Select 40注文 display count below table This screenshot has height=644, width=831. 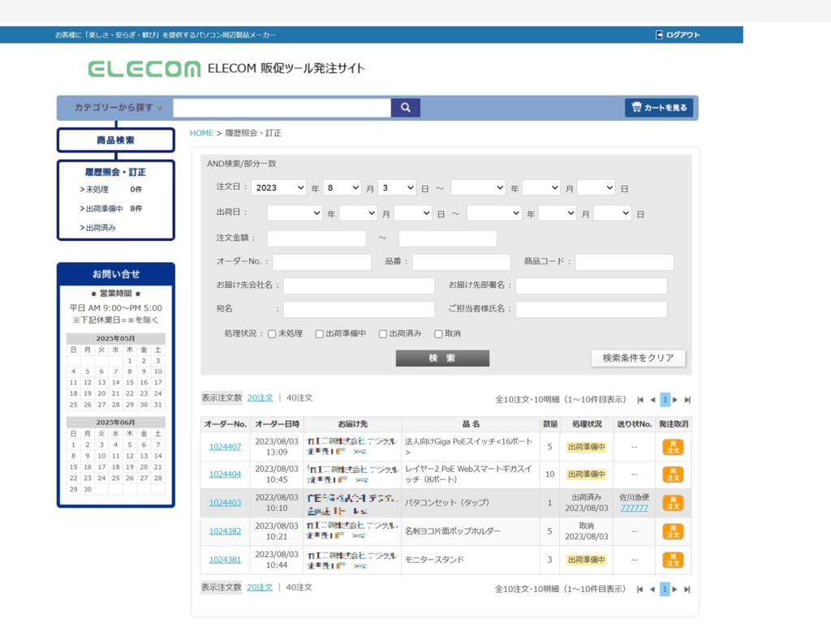click(x=299, y=587)
